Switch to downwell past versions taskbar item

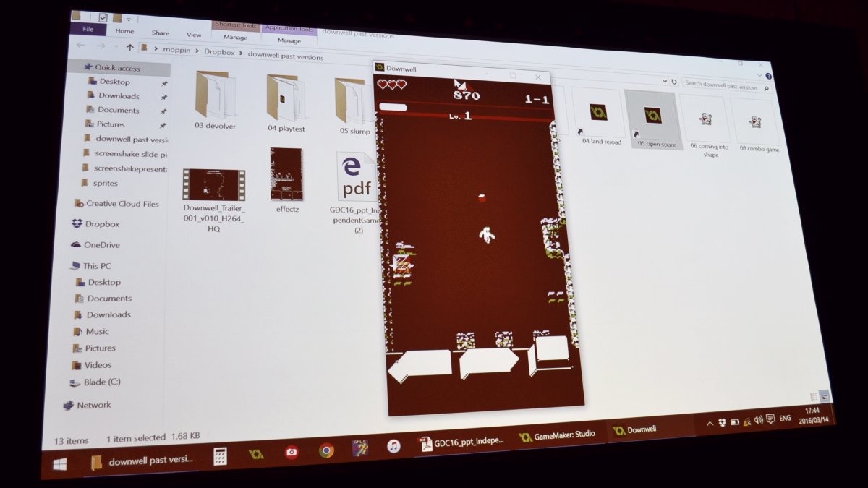coord(143,461)
